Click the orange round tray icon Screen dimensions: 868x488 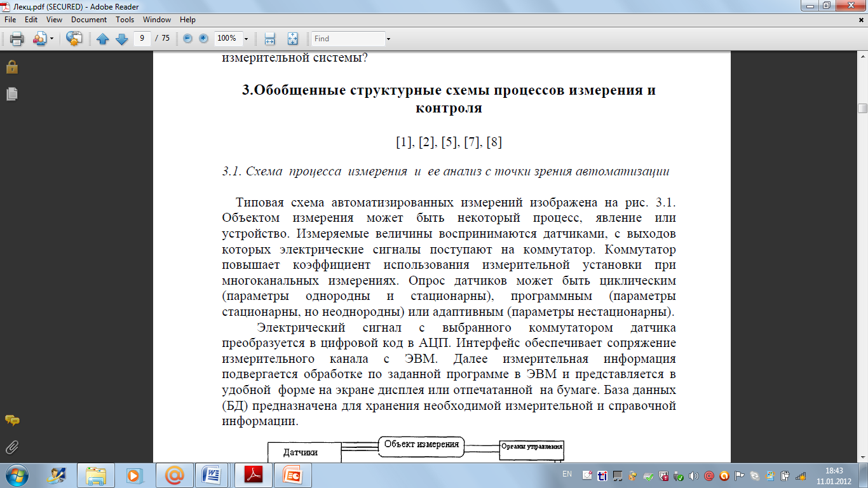[x=724, y=476]
